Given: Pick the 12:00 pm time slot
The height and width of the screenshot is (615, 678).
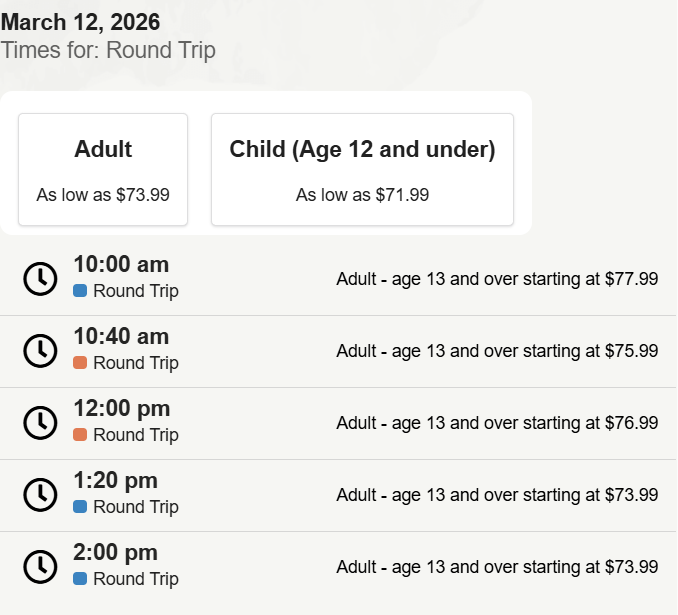Looking at the screenshot, I should point(121,409).
